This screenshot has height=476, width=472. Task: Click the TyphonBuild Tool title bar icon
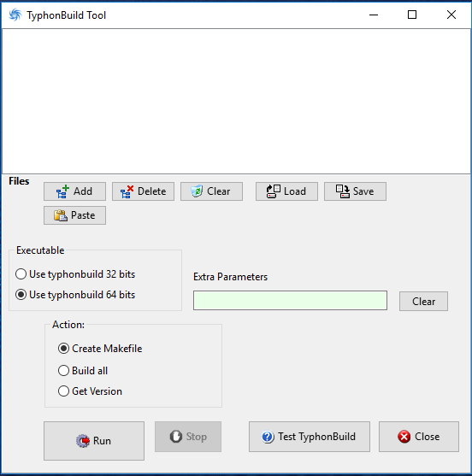15,15
